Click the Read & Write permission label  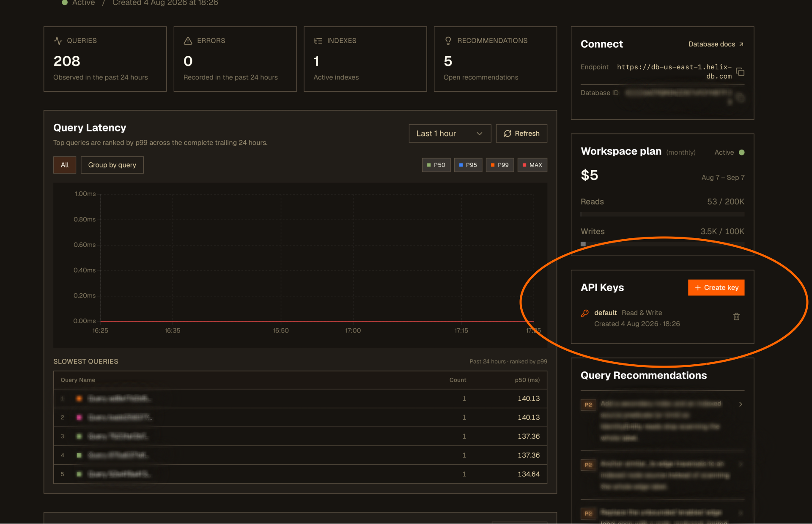coord(642,313)
